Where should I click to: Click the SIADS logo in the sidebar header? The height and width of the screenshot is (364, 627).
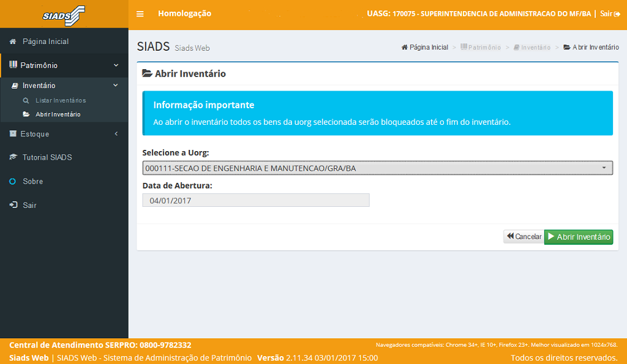64,15
